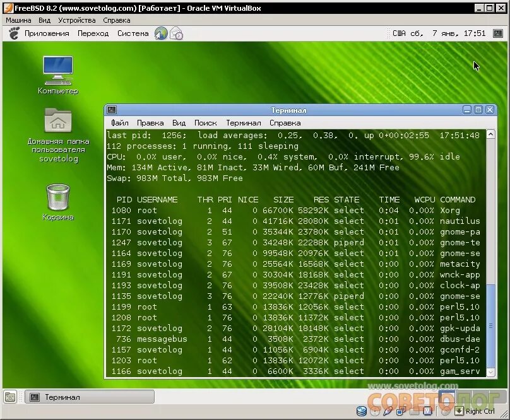
Task: Click the clock-ap process row
Action: coord(295,286)
